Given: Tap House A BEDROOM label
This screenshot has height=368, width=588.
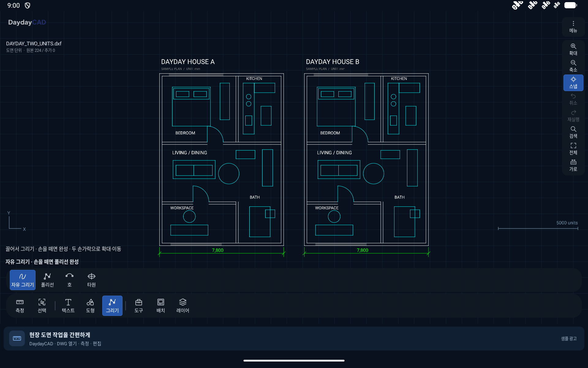Looking at the screenshot, I should (185, 133).
